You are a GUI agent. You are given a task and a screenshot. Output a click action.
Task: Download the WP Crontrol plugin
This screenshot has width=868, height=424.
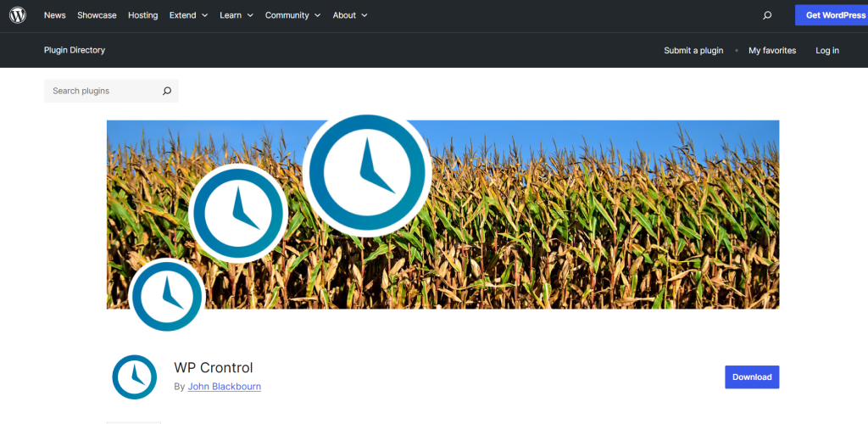(752, 377)
